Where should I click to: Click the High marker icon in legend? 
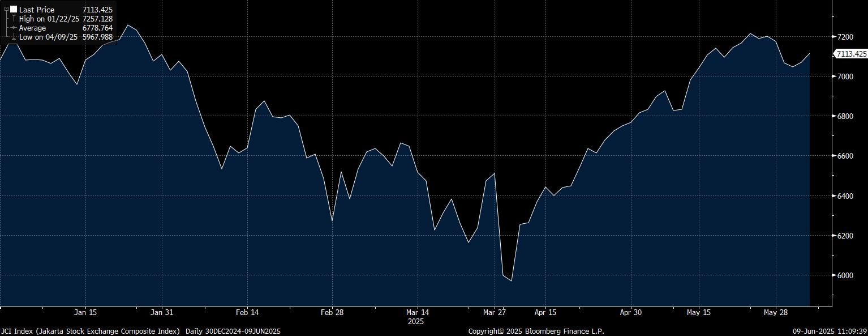pos(14,19)
